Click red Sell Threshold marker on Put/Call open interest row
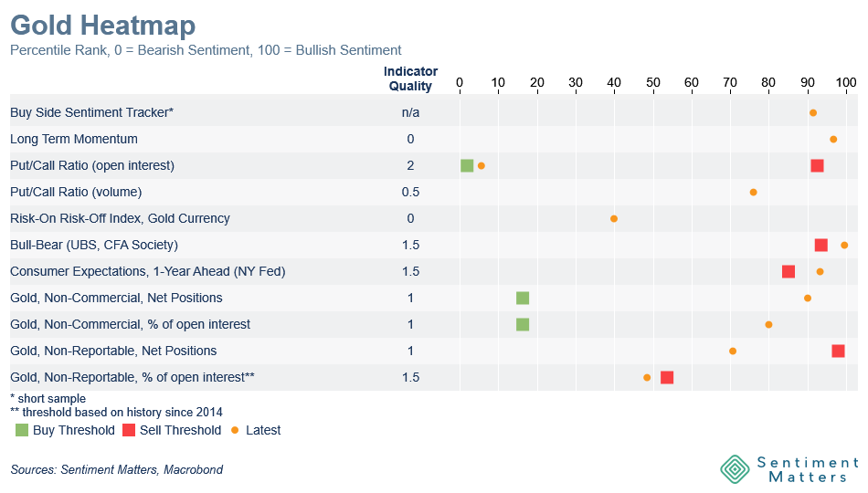 [x=817, y=165]
